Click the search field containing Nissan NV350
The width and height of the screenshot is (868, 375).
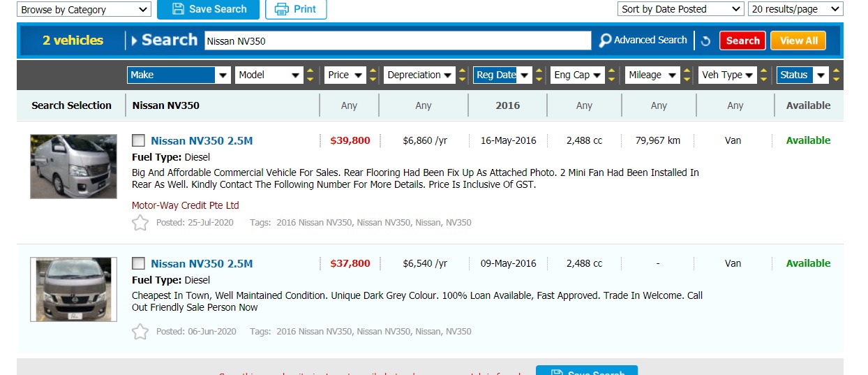tap(398, 41)
